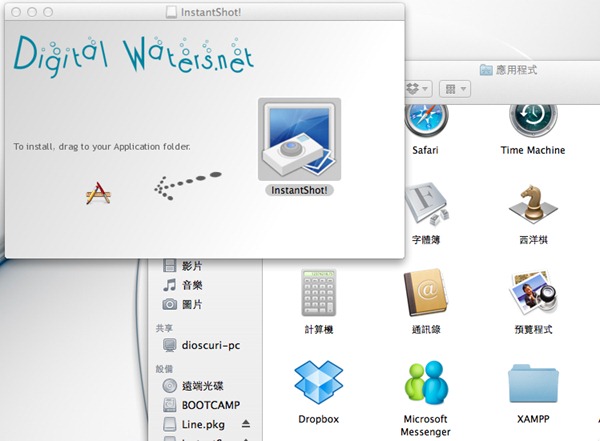Click the Dropbox label text
Image resolution: width=600 pixels, height=441 pixels.
tap(319, 419)
